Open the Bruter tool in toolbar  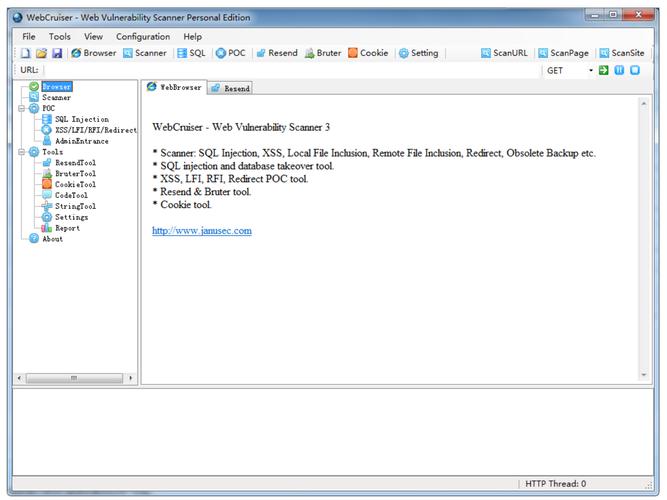click(322, 53)
